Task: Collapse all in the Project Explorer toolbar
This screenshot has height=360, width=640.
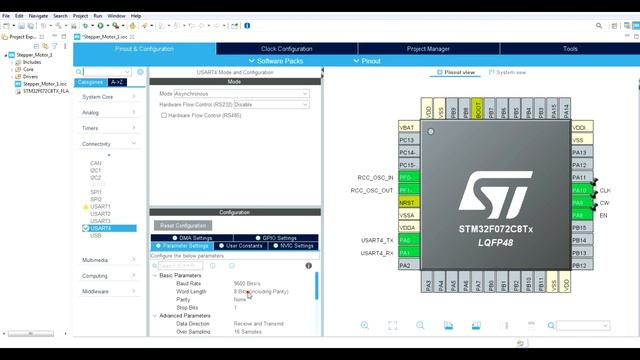Action: [36, 46]
